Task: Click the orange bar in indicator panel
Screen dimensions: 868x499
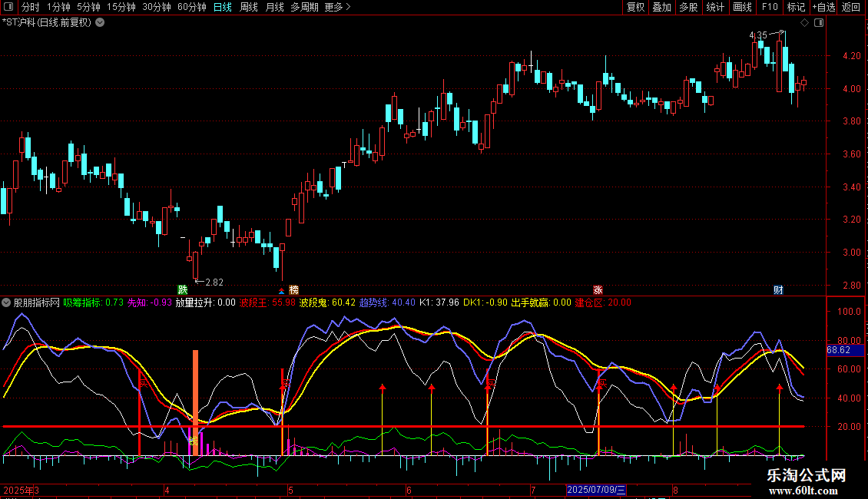Action: tap(195, 402)
